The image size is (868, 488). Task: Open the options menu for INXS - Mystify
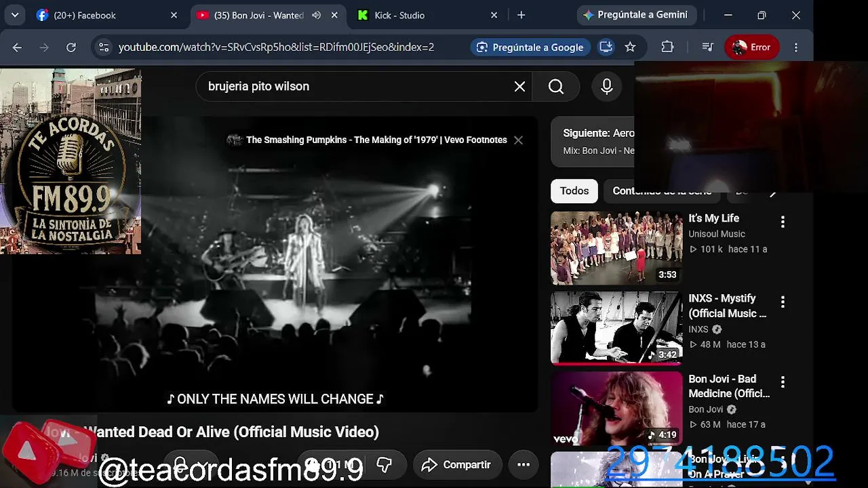(x=783, y=302)
